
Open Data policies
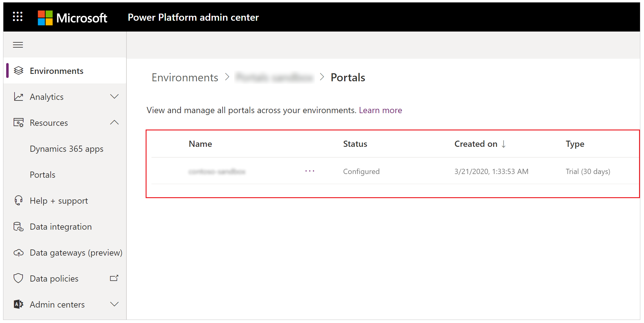click(x=54, y=279)
